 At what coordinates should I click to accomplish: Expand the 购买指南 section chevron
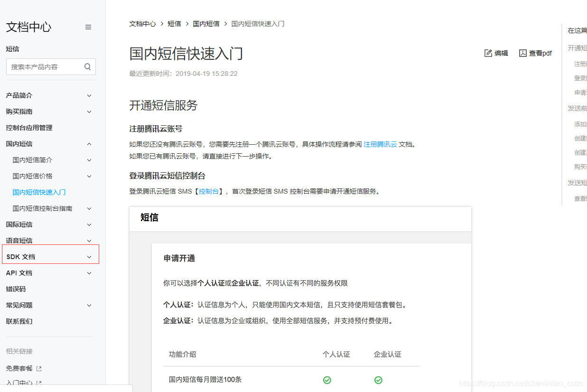click(89, 112)
